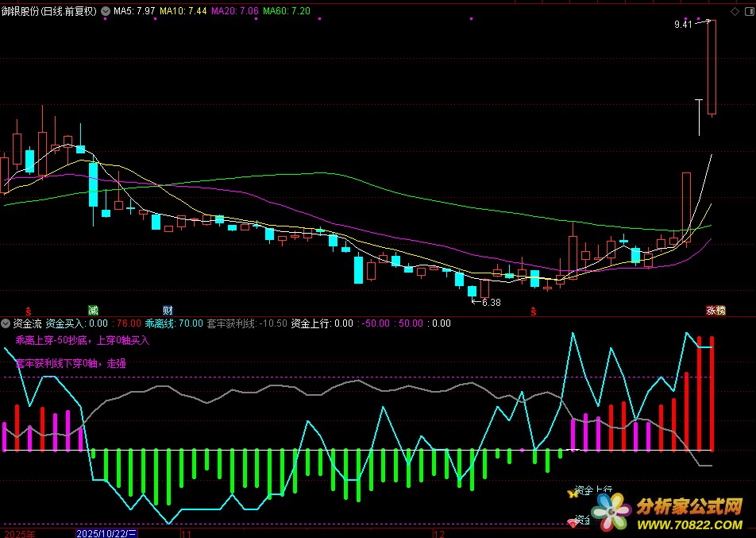Click the red $ marker near 6.38 low

(x=534, y=310)
